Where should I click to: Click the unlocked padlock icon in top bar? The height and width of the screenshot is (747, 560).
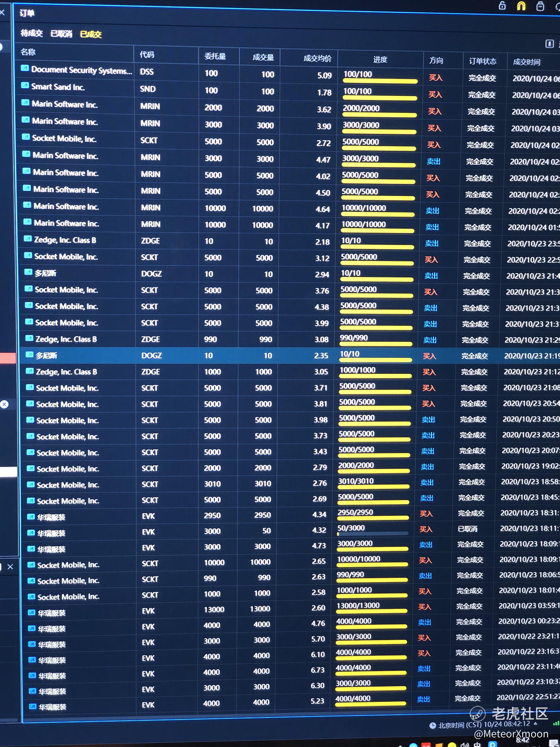tap(502, 5)
